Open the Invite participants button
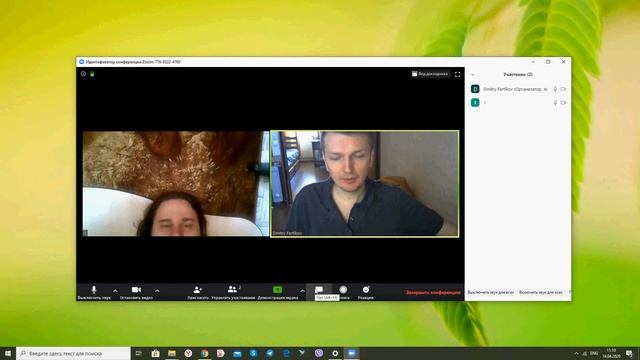Screen dimensions: 640x360 pyautogui.click(x=198, y=292)
